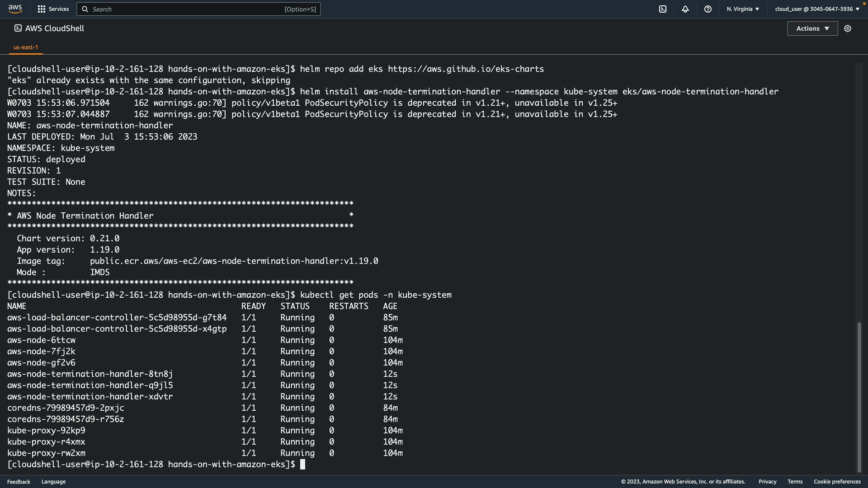Open Cookie preferences
Image resolution: width=868 pixels, height=488 pixels.
(837, 482)
